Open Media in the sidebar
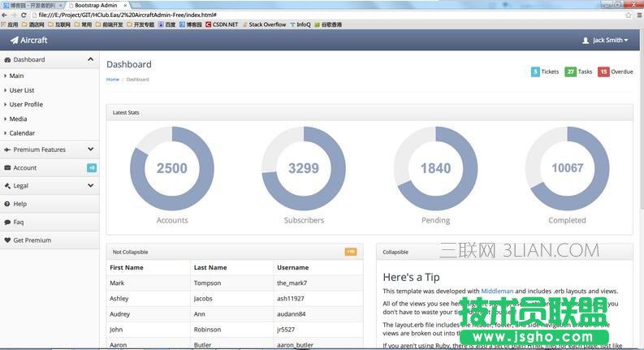Viewport: 644px width, 350px height. click(18, 119)
